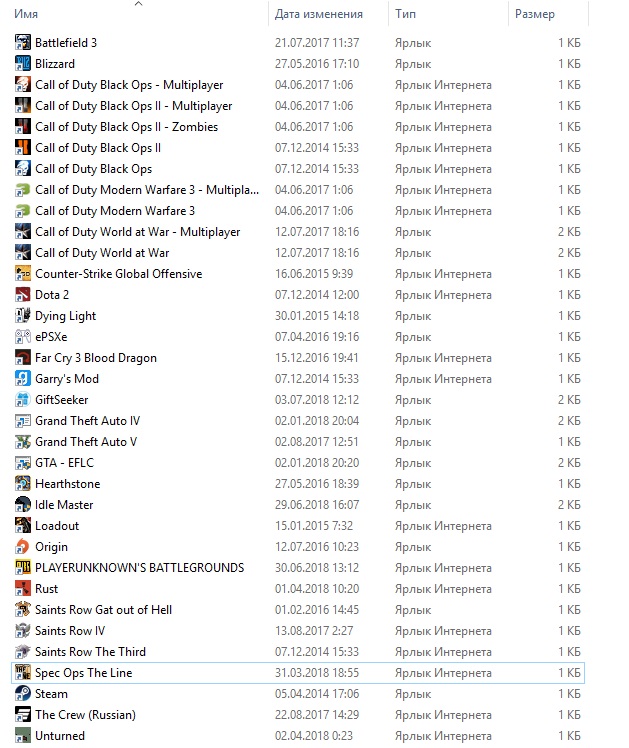
Task: Click the Call of Duty World at War icon
Action: pos(22,252)
